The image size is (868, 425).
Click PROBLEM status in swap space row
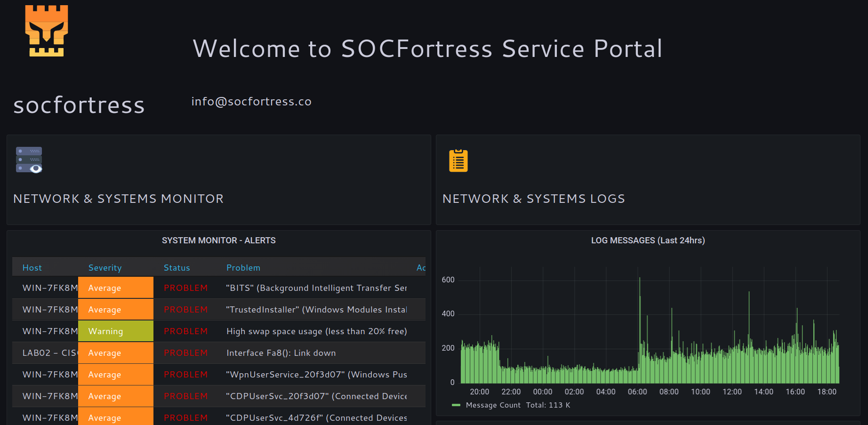coord(185,331)
